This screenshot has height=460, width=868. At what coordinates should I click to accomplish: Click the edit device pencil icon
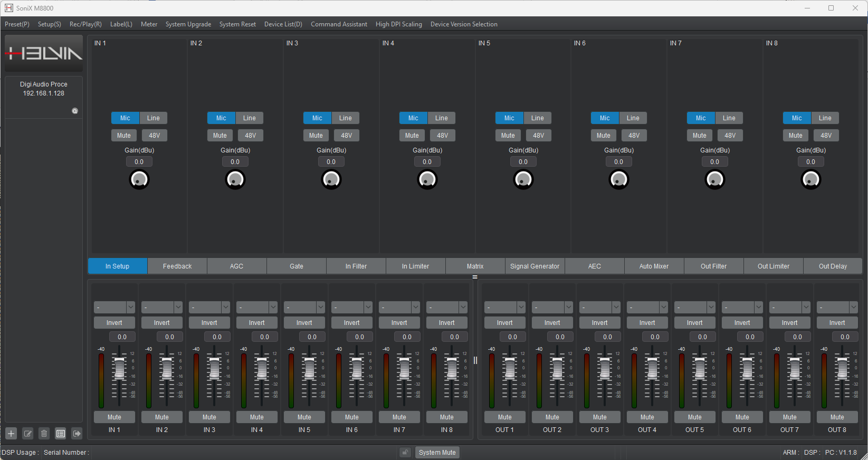pyautogui.click(x=28, y=434)
